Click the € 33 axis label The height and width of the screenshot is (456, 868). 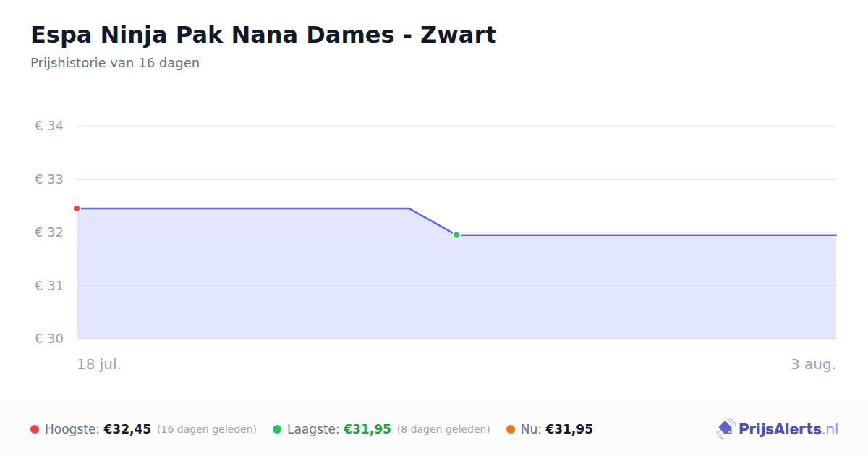pyautogui.click(x=49, y=180)
